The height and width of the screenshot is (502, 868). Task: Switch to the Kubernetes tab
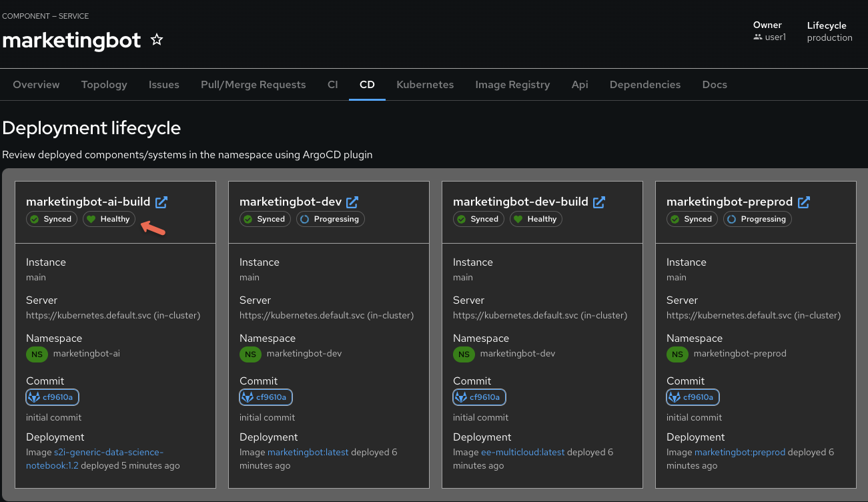[425, 85]
